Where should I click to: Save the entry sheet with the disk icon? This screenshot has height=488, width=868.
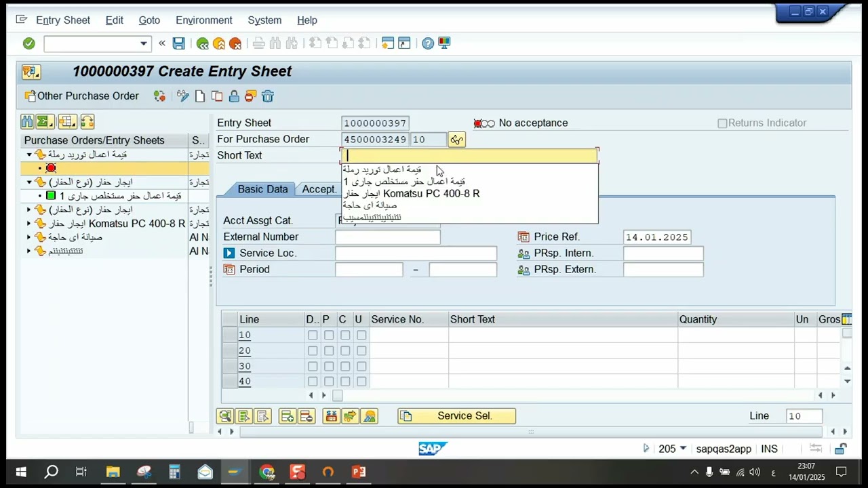pos(178,43)
